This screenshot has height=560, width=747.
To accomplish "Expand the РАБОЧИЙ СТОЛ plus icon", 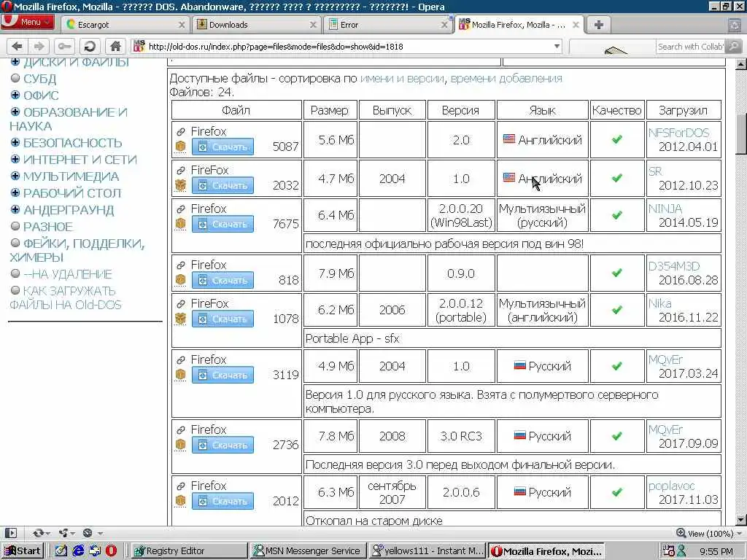I will click(x=15, y=192).
